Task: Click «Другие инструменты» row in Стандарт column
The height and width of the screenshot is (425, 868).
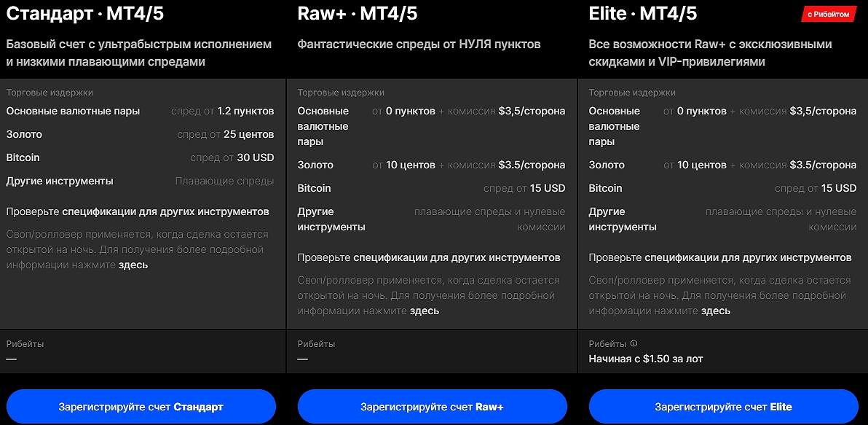Action: (140, 182)
